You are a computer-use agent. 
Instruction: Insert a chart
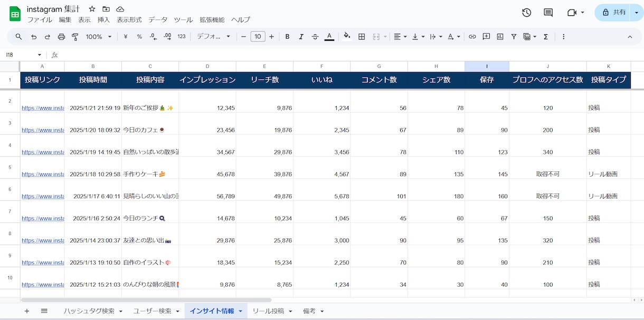click(x=500, y=37)
